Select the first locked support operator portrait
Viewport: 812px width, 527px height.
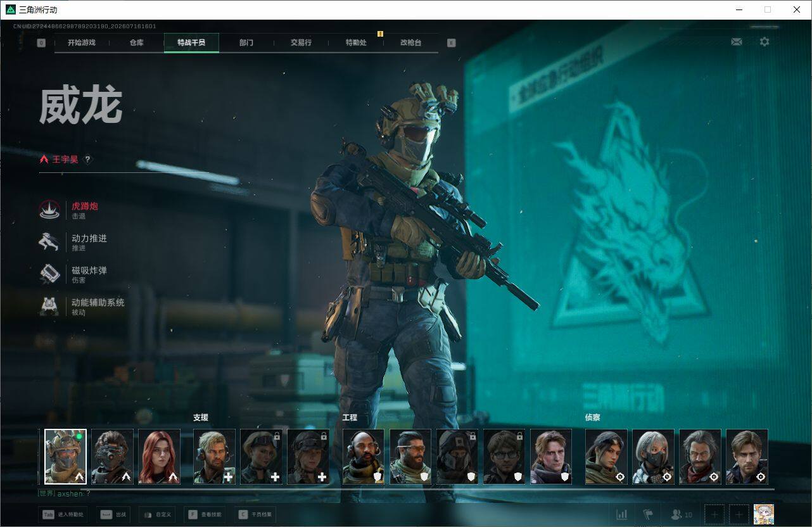tap(261, 457)
